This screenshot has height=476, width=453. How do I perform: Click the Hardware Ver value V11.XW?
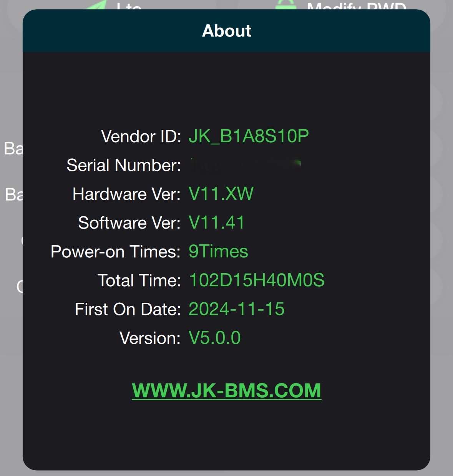pyautogui.click(x=221, y=194)
